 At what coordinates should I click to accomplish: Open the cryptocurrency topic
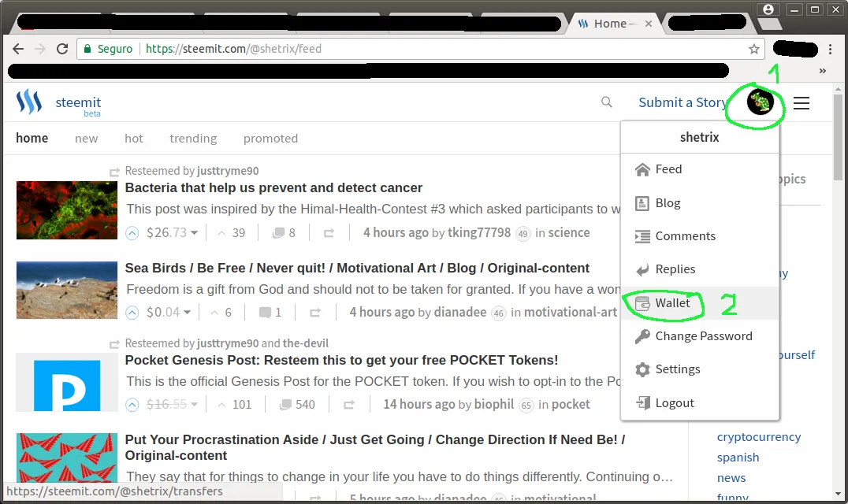pos(759,437)
